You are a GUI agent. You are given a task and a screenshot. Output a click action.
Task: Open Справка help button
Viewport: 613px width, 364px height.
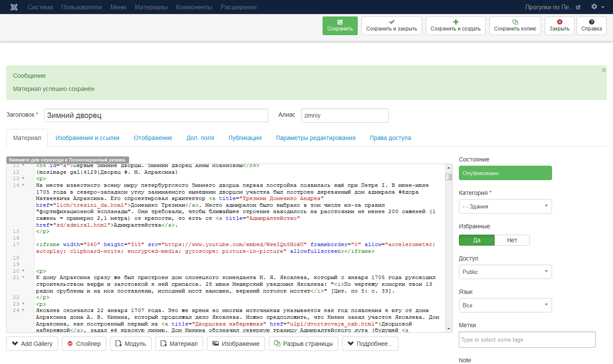[591, 25]
